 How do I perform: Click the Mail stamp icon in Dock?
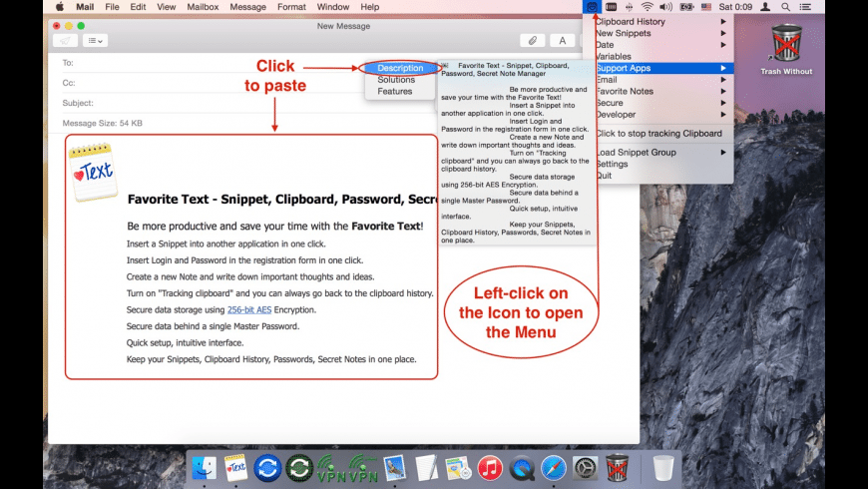tap(395, 468)
